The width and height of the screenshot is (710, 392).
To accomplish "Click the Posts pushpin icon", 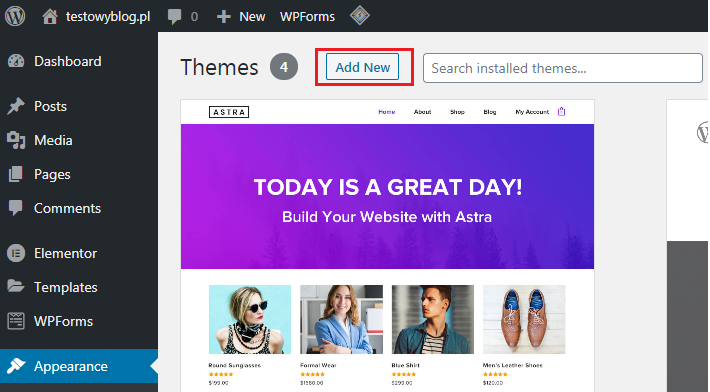I will (16, 106).
